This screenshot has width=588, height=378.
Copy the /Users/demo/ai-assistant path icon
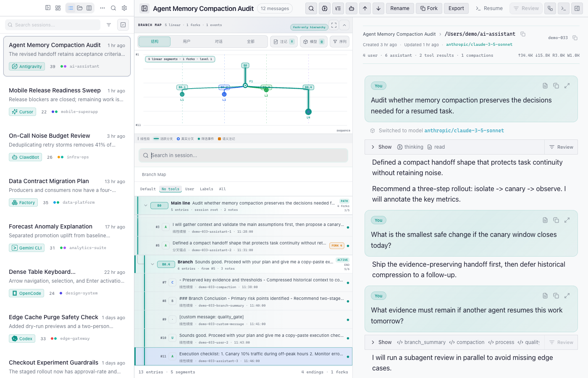pyautogui.click(x=523, y=34)
